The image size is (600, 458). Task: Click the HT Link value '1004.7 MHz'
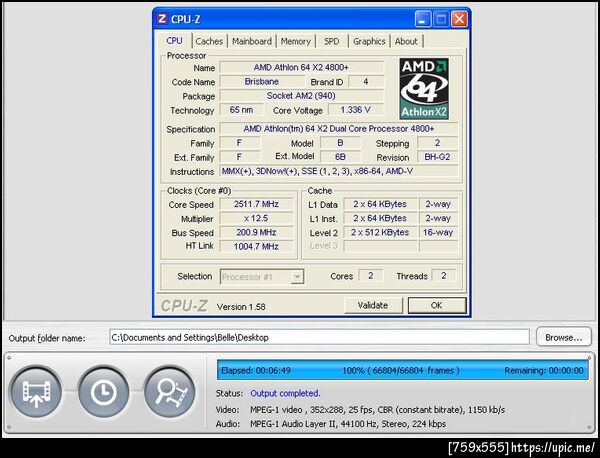[x=256, y=246]
